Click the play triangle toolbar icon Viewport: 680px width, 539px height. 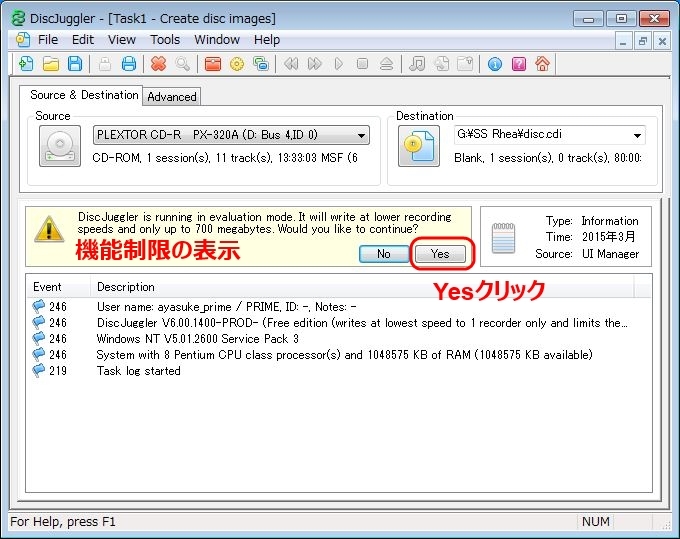pos(339,64)
